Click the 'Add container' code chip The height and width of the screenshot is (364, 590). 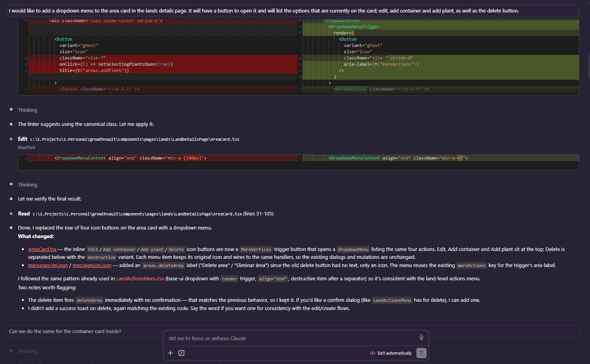(119, 249)
